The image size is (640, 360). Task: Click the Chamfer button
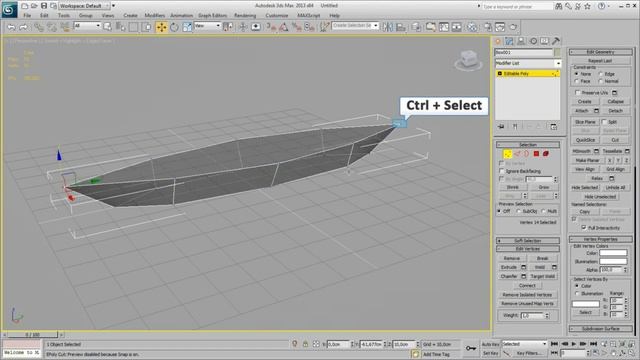(509, 276)
